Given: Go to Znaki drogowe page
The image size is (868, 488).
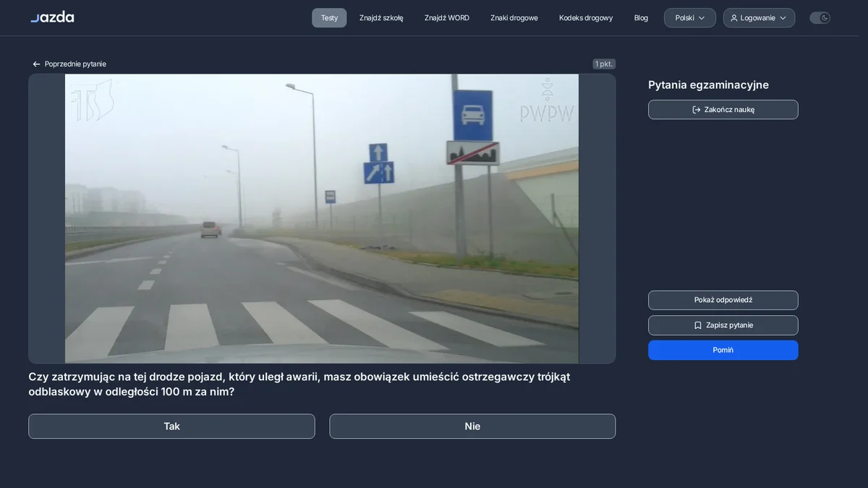Looking at the screenshot, I should (x=514, y=18).
